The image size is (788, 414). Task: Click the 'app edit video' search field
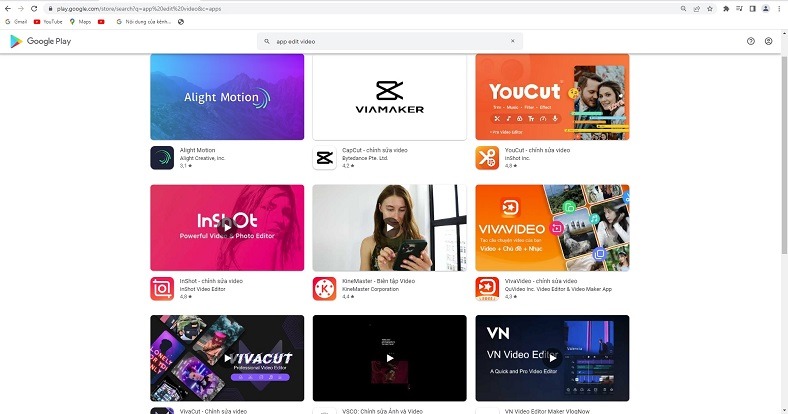[x=389, y=41]
